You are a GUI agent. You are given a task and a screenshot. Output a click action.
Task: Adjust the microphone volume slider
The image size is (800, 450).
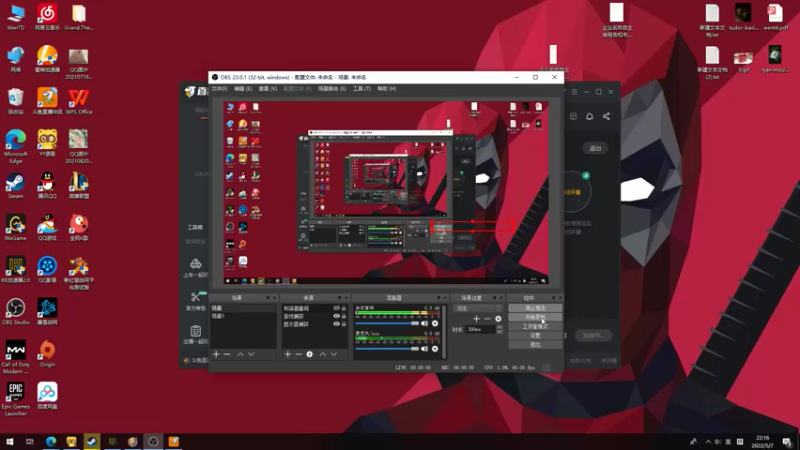coord(387,349)
